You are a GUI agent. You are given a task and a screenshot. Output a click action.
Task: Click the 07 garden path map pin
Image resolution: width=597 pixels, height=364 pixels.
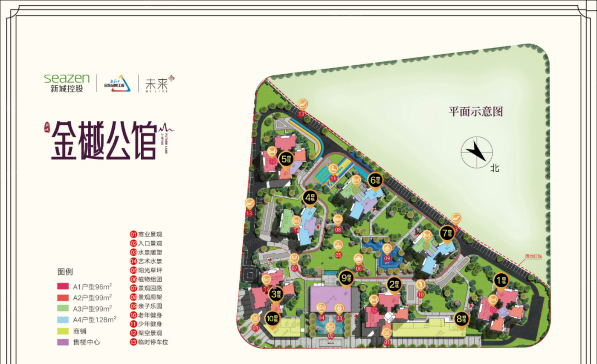point(295,263)
